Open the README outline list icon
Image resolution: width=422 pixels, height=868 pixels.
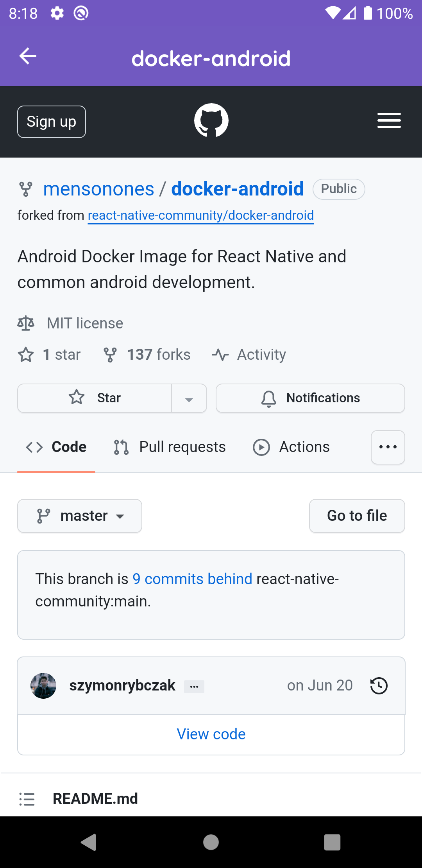[x=27, y=799]
